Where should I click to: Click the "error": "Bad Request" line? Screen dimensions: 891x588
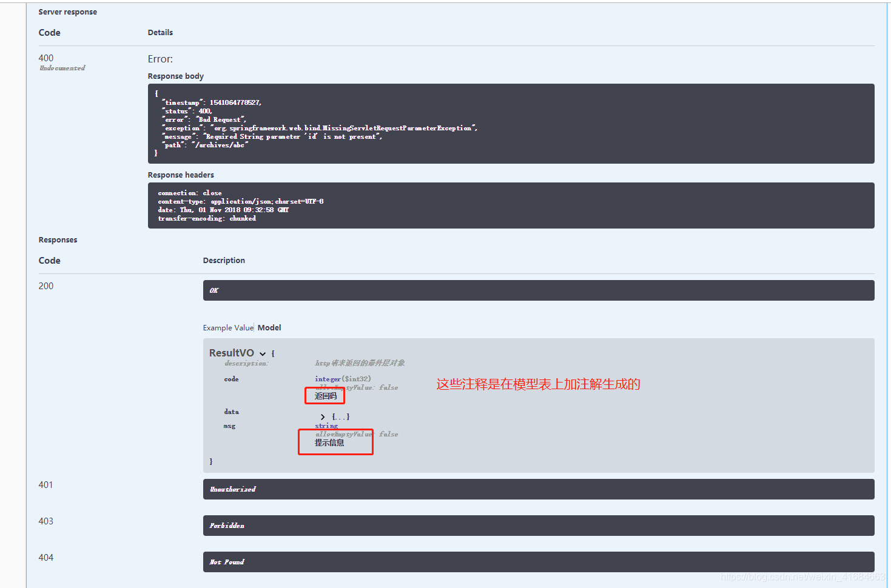click(204, 119)
